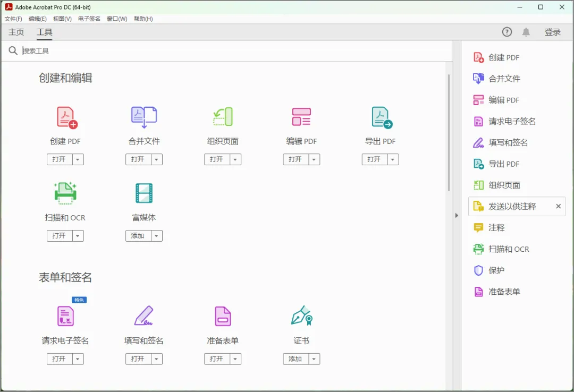This screenshot has height=392, width=574.
Task: Select the 导出 PDF tool icon in main area
Action: coord(382,117)
